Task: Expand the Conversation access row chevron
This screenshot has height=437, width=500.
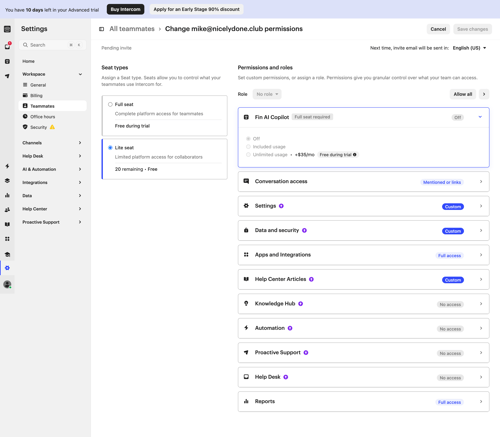Action: 481,182
